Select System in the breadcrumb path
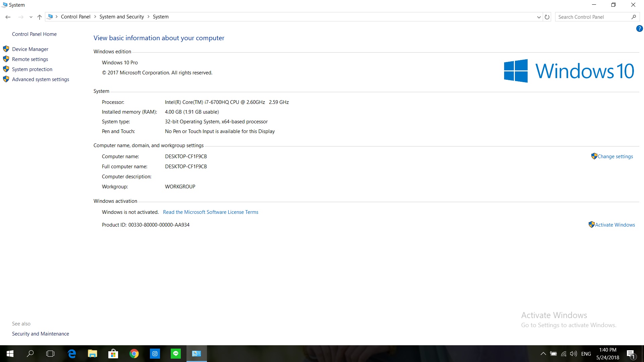 (x=161, y=17)
